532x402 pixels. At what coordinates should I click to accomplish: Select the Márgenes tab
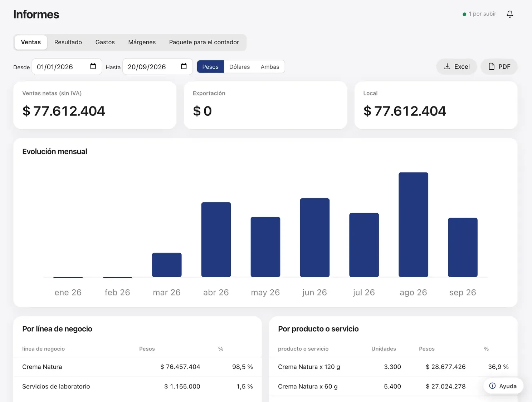click(142, 42)
